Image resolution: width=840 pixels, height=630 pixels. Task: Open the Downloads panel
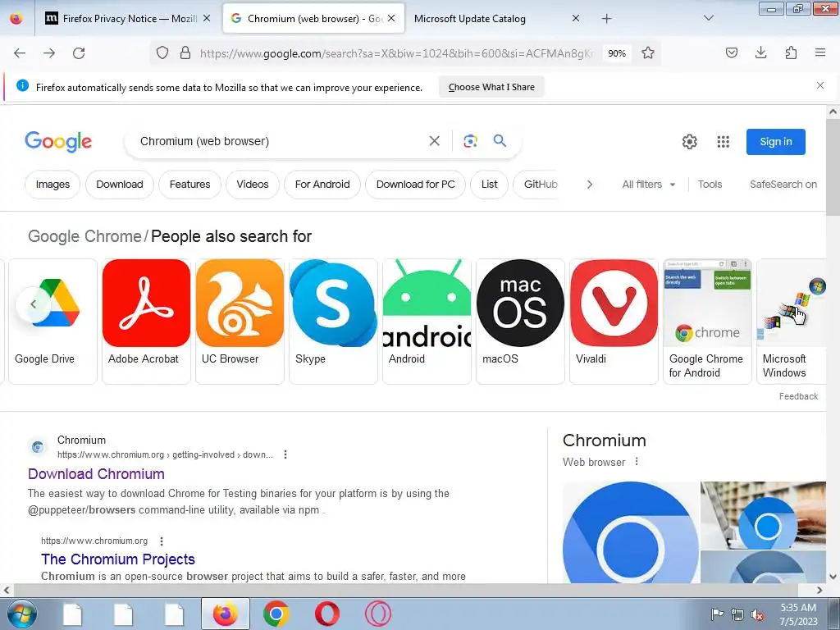point(760,52)
